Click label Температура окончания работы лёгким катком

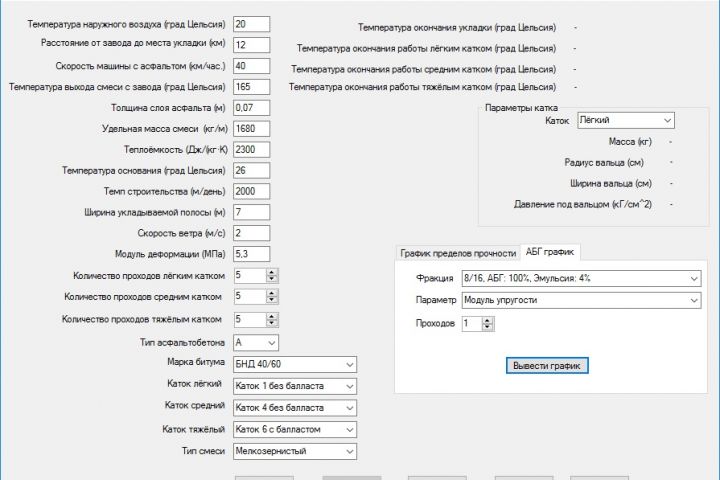point(426,49)
